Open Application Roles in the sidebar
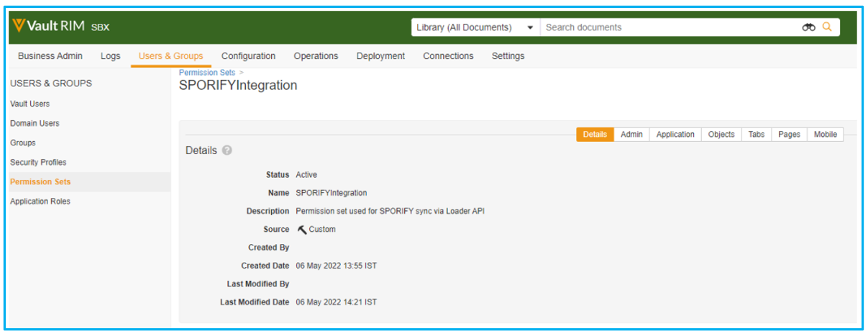 point(40,202)
